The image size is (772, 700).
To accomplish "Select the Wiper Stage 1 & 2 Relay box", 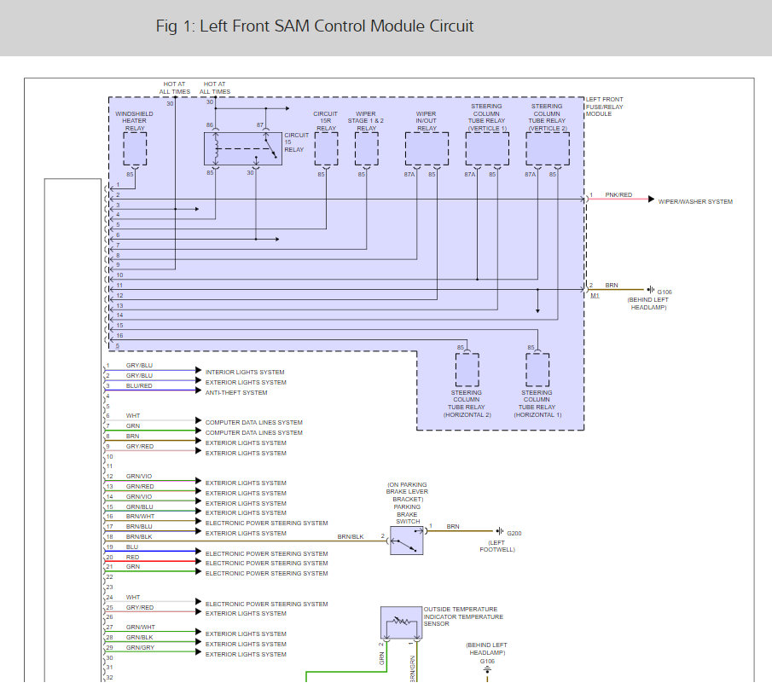I will (366, 148).
